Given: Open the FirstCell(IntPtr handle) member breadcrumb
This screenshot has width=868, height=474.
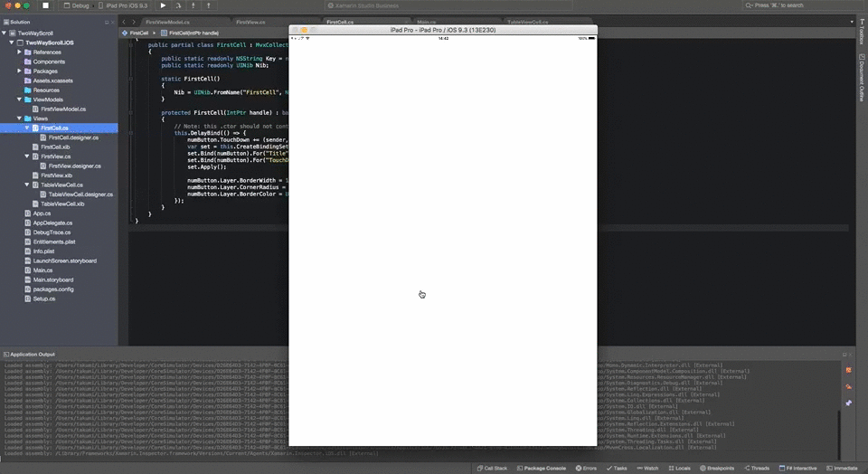Looking at the screenshot, I should [190, 33].
